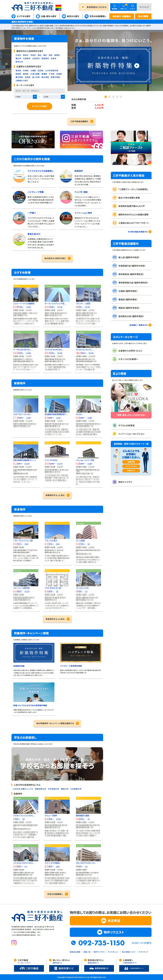Click the blue 物件リクエスト footer button
Image resolution: width=163 pixels, height=980 pixels.
point(111,932)
